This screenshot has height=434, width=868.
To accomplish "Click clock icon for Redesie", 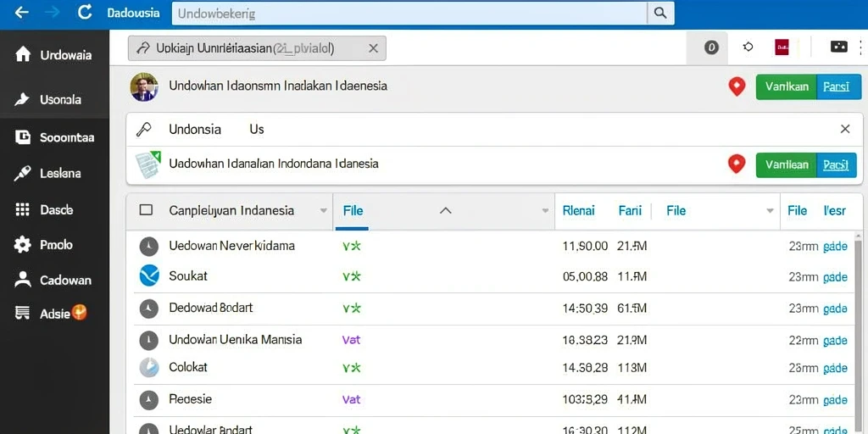I will [148, 400].
